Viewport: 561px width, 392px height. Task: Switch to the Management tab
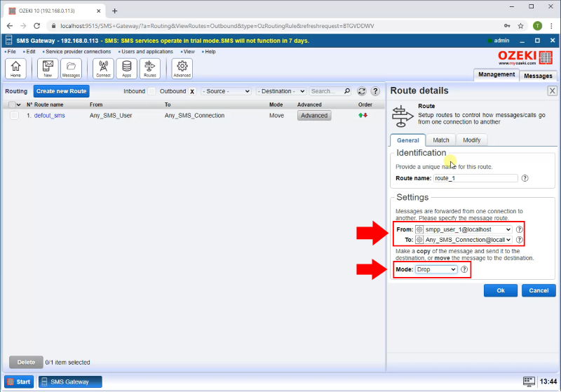click(496, 74)
